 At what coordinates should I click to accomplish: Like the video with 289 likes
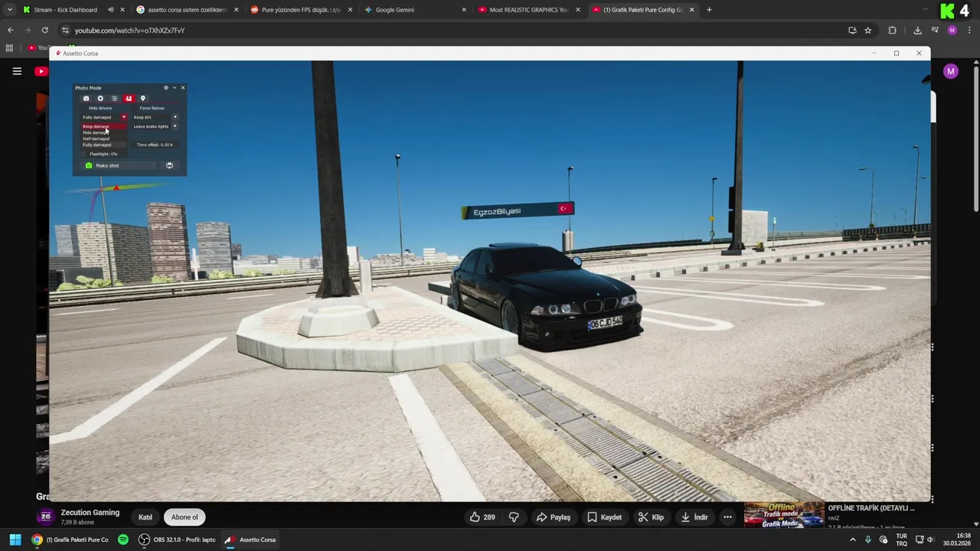tap(482, 517)
